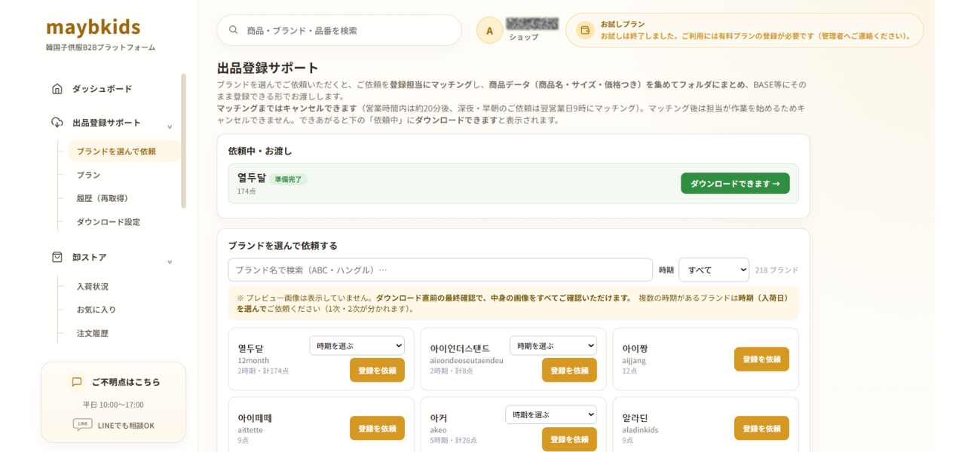The image size is (980, 452).
Task: Select ブランドを選んで依頼 in sidebar
Action: click(x=124, y=151)
